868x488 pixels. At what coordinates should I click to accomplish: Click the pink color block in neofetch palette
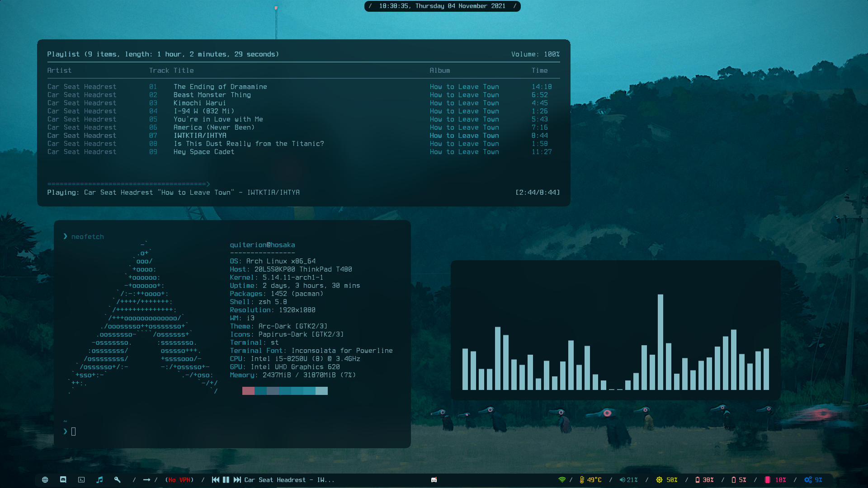248,391
